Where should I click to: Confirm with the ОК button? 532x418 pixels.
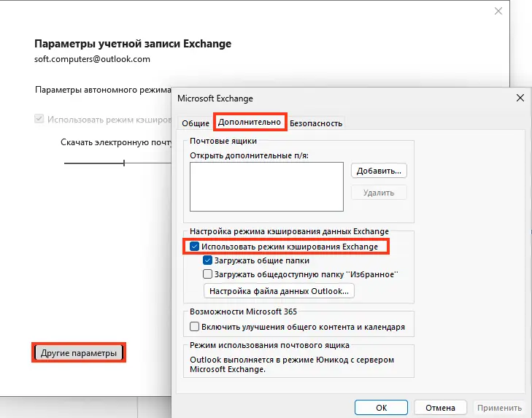tap(381, 408)
